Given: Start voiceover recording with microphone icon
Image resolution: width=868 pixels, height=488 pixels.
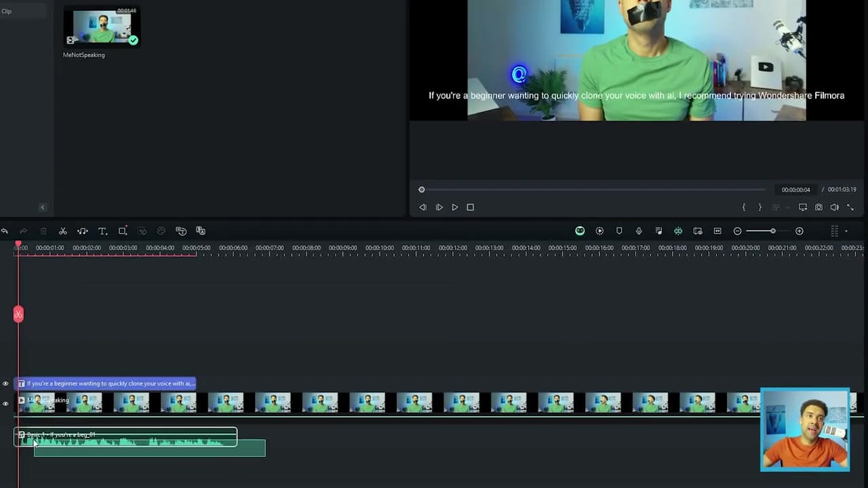Looking at the screenshot, I should click(x=639, y=231).
